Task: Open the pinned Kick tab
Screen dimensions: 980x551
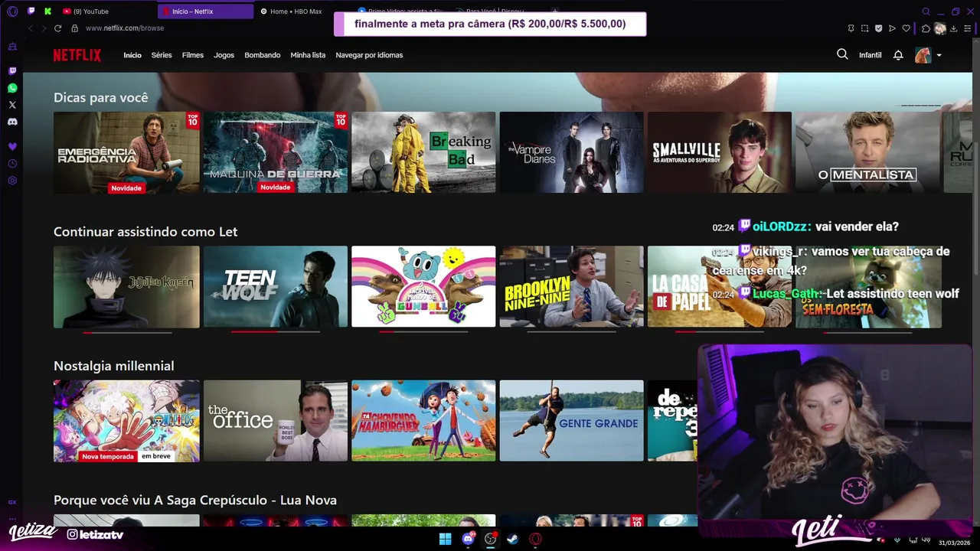Action: point(47,11)
